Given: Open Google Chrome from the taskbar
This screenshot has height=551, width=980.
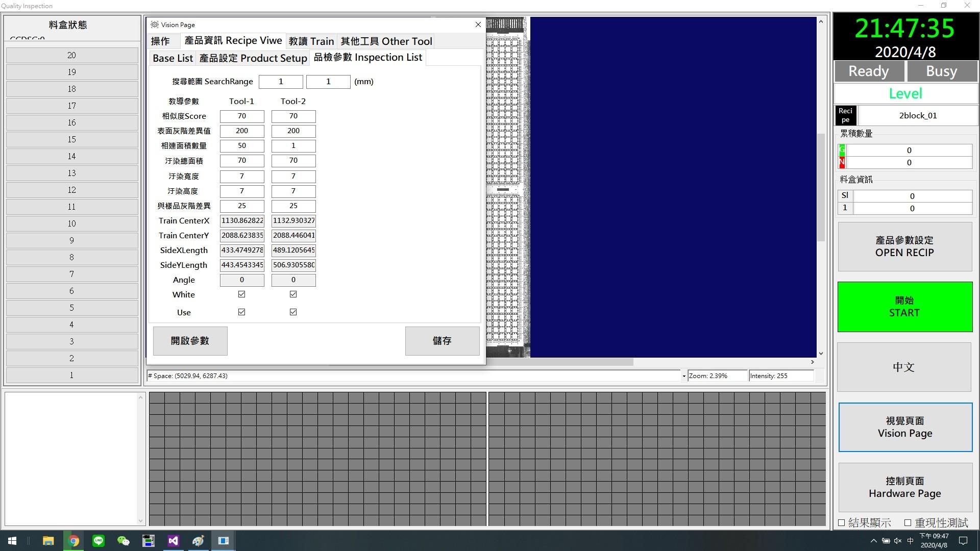Looking at the screenshot, I should [73, 541].
